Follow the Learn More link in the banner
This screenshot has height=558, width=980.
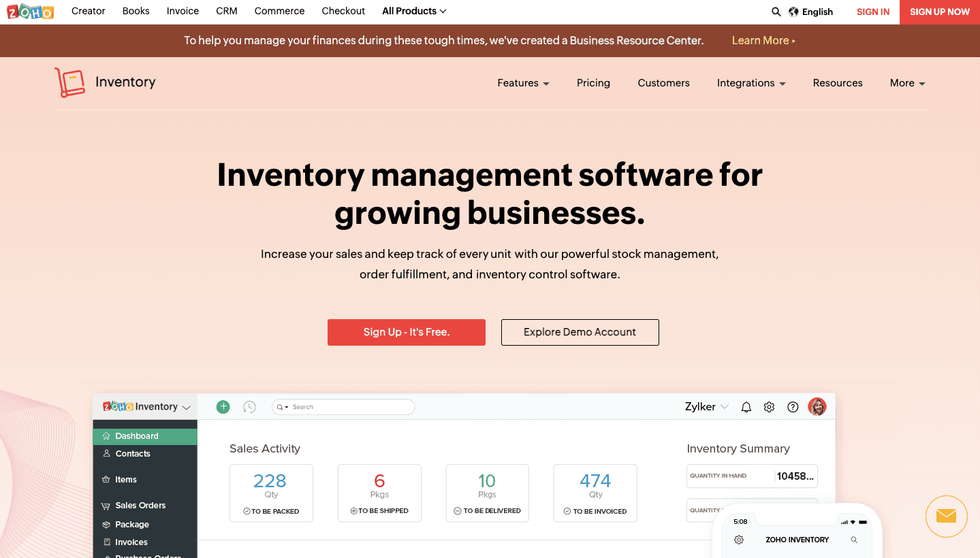[x=761, y=40]
